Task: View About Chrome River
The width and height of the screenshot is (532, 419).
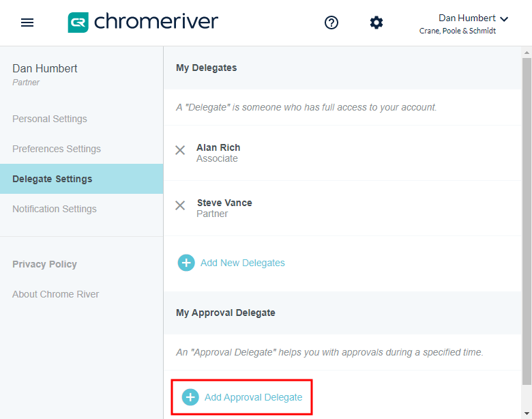Action: pos(56,294)
